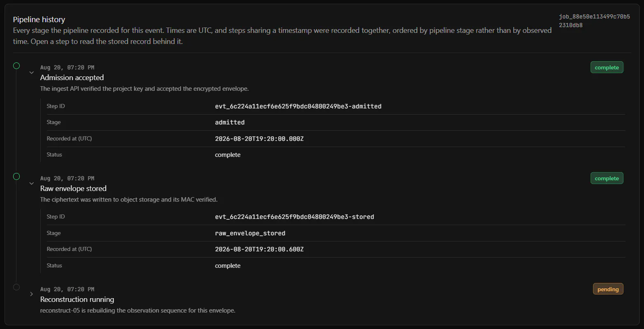Image resolution: width=644 pixels, height=329 pixels.
Task: Click Recorded at (UTC) label under Raw envelope stored
Action: 69,249
